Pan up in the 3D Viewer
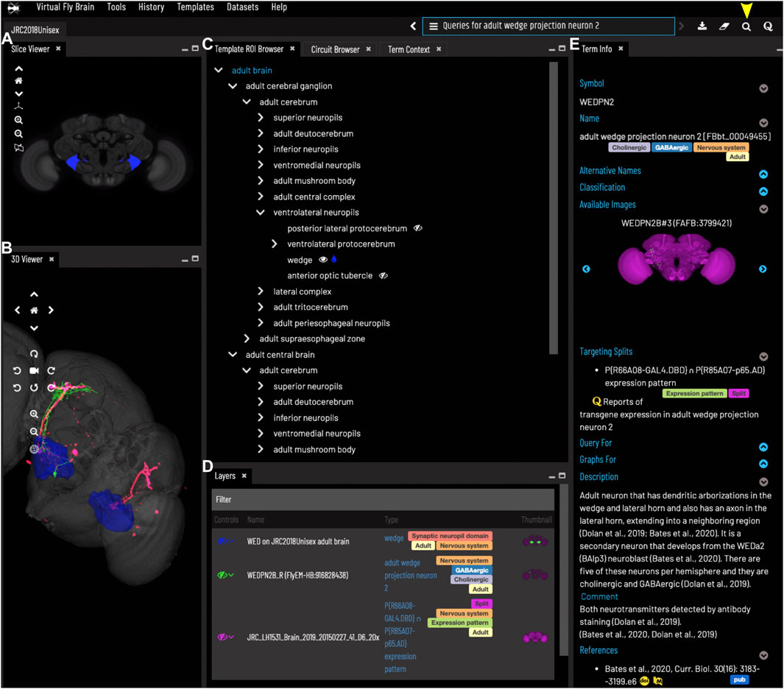Image resolution: width=784 pixels, height=689 pixels. (34, 294)
